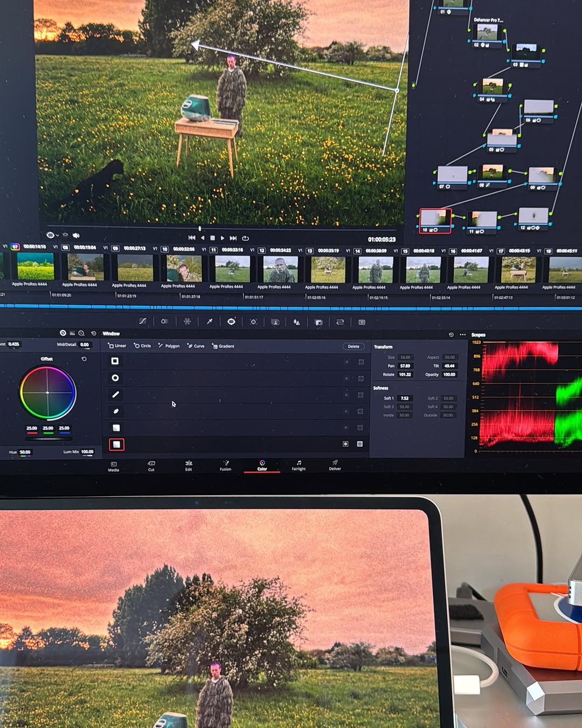Viewport: 582px width, 728px height.
Task: Open the Tracker palette icon
Action: 253,322
